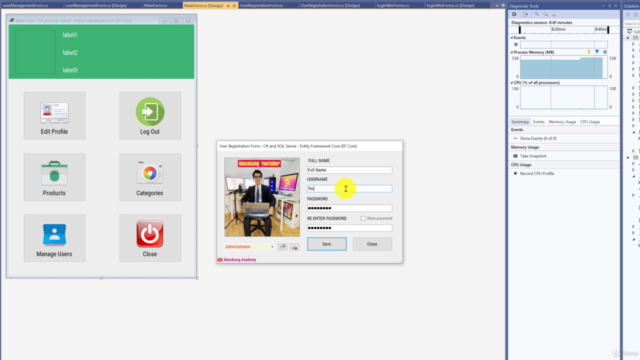This screenshot has height=360, width=640.
Task: Click the RE-ENTER PASSWORD input field
Action: 349,228
